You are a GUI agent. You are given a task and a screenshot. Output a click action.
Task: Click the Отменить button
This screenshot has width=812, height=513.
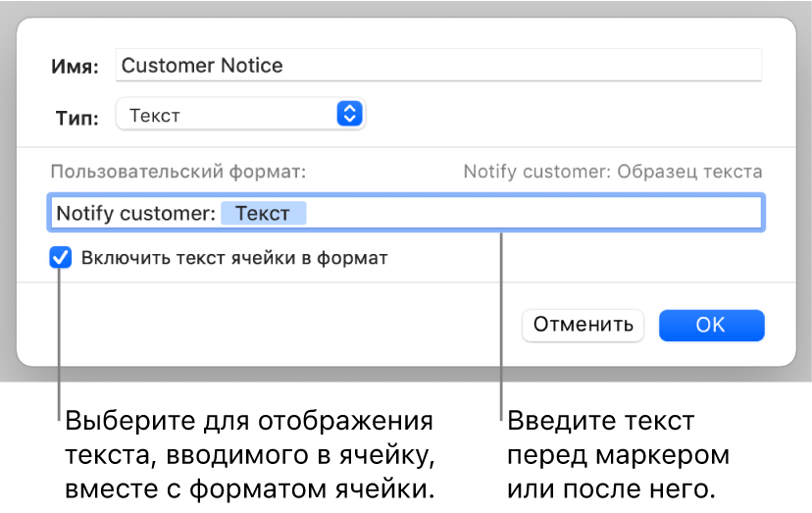tap(583, 325)
